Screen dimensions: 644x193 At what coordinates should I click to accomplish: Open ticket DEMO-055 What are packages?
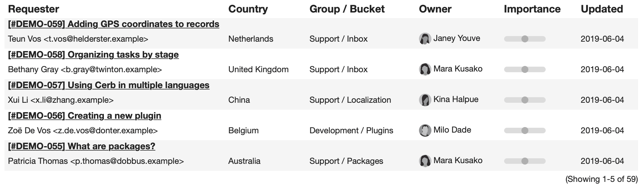(82, 146)
